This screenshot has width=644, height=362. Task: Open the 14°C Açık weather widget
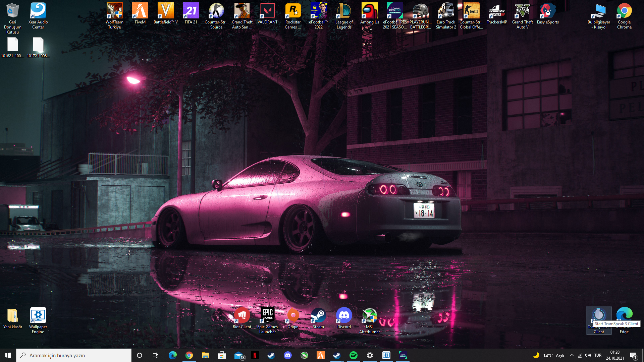tap(549, 356)
